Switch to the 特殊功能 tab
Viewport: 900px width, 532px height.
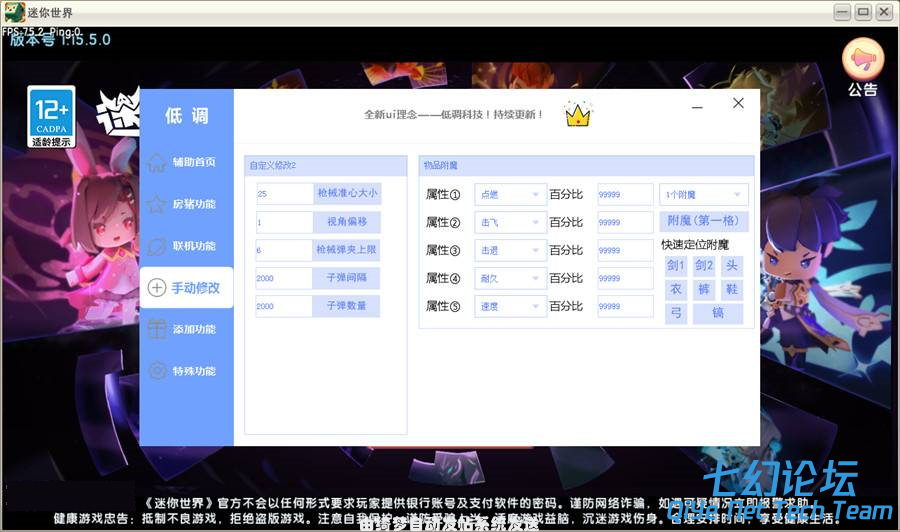[x=187, y=371]
